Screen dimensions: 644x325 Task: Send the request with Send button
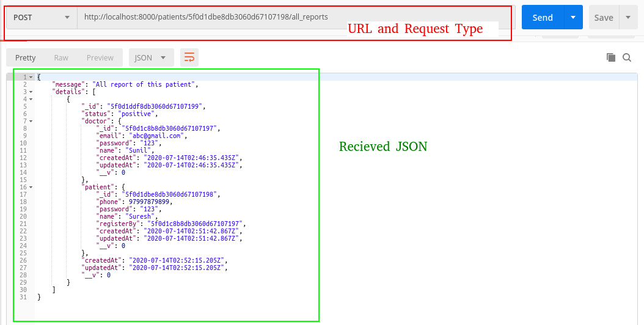[543, 17]
